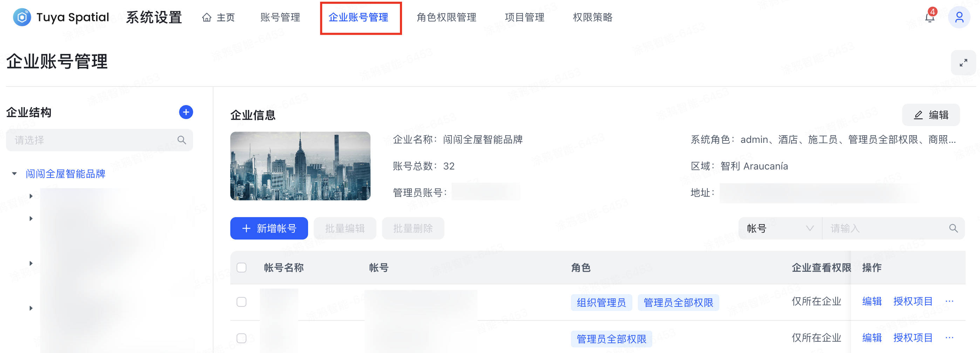Open the 帐号 filter dropdown

[x=779, y=228]
